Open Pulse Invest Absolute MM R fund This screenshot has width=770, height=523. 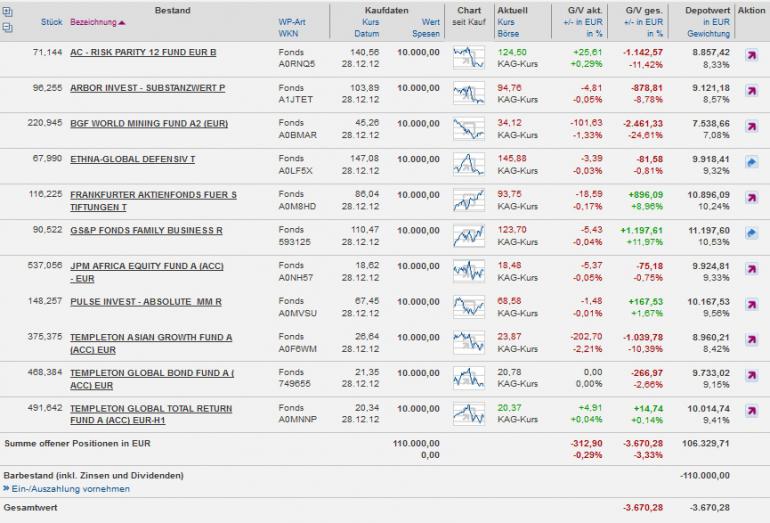[x=145, y=301]
